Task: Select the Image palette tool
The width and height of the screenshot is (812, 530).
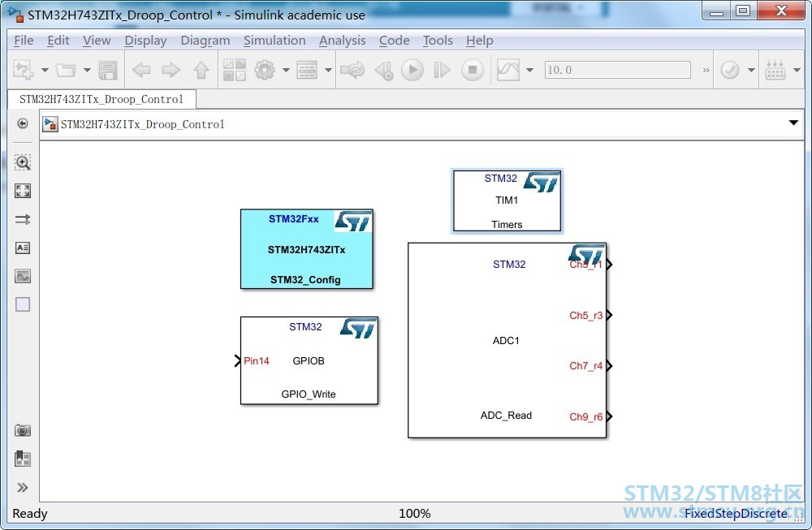Action: (22, 277)
